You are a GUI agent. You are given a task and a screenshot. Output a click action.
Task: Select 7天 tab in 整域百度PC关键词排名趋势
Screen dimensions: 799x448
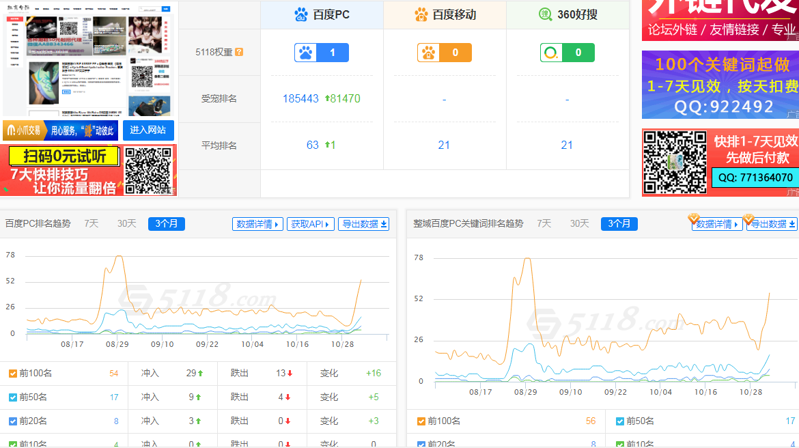tap(544, 223)
